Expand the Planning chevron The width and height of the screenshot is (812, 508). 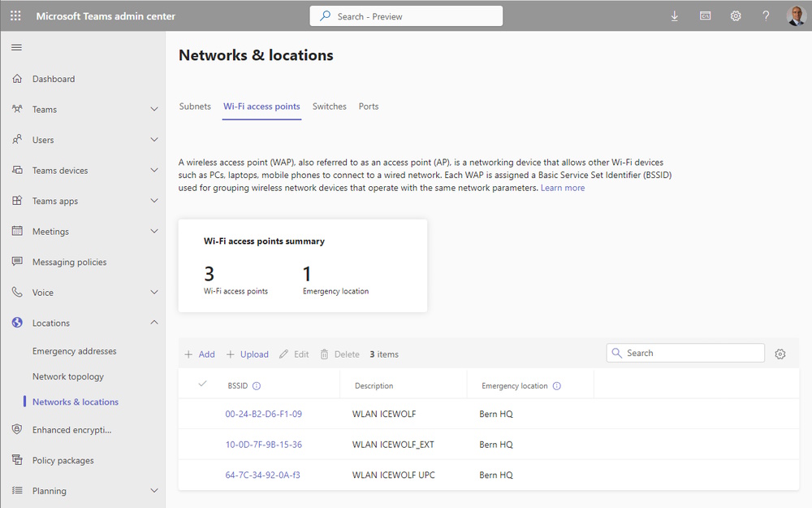point(153,490)
